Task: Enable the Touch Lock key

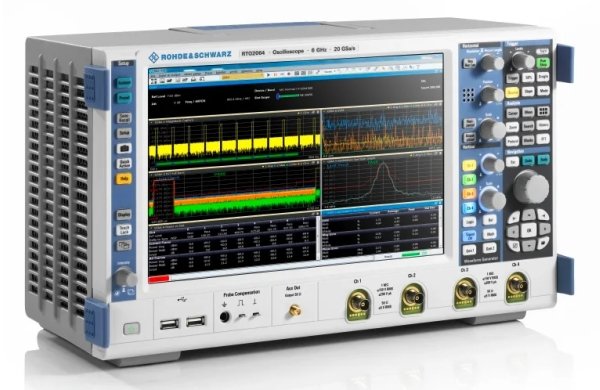Action: pyautogui.click(x=124, y=230)
